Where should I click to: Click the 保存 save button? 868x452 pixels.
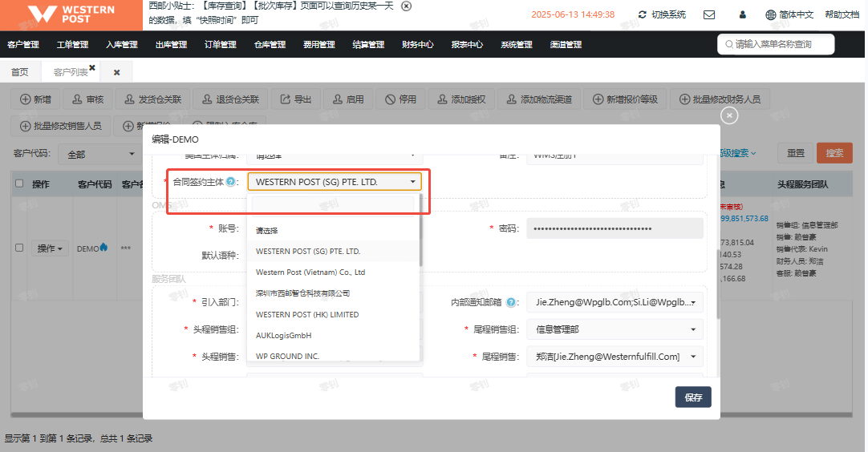(693, 398)
